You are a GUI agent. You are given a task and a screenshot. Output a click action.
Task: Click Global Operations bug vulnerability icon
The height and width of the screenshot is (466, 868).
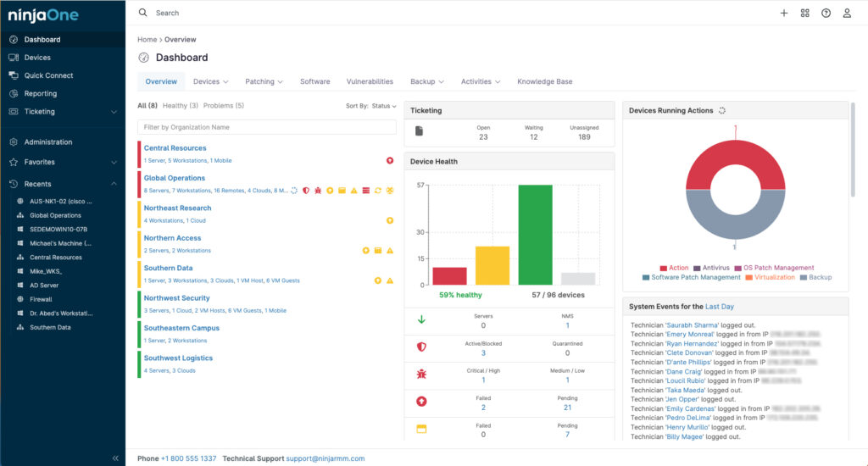coord(318,191)
